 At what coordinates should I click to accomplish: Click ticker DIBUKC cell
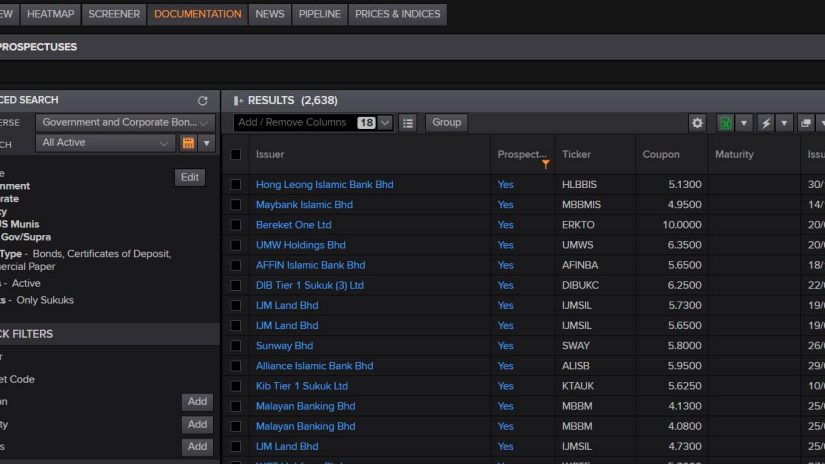(x=580, y=285)
